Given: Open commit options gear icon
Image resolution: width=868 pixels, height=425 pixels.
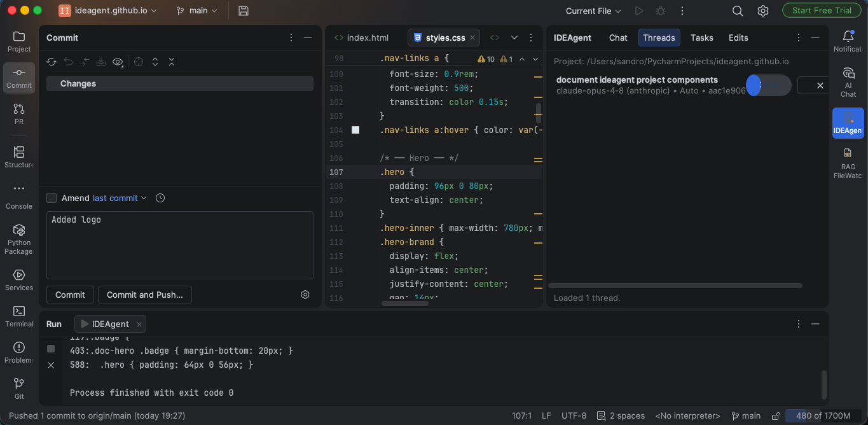Looking at the screenshot, I should pyautogui.click(x=305, y=295).
